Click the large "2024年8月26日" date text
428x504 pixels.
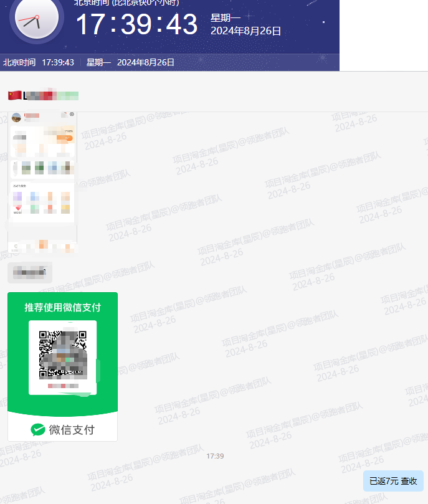point(245,31)
